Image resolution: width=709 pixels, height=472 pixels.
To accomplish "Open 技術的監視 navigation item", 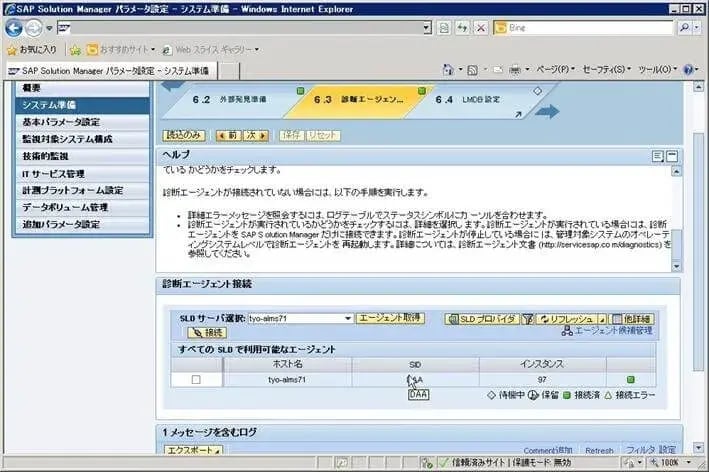I will pyautogui.click(x=82, y=156).
